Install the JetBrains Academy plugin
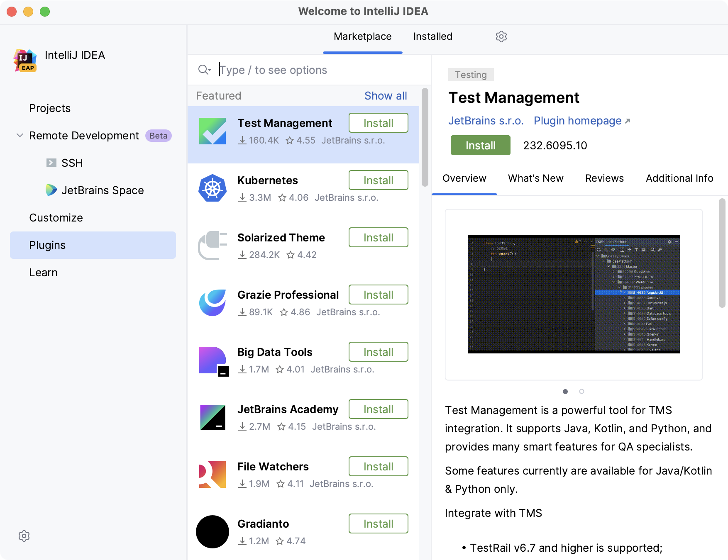The width and height of the screenshot is (728, 560). click(379, 409)
